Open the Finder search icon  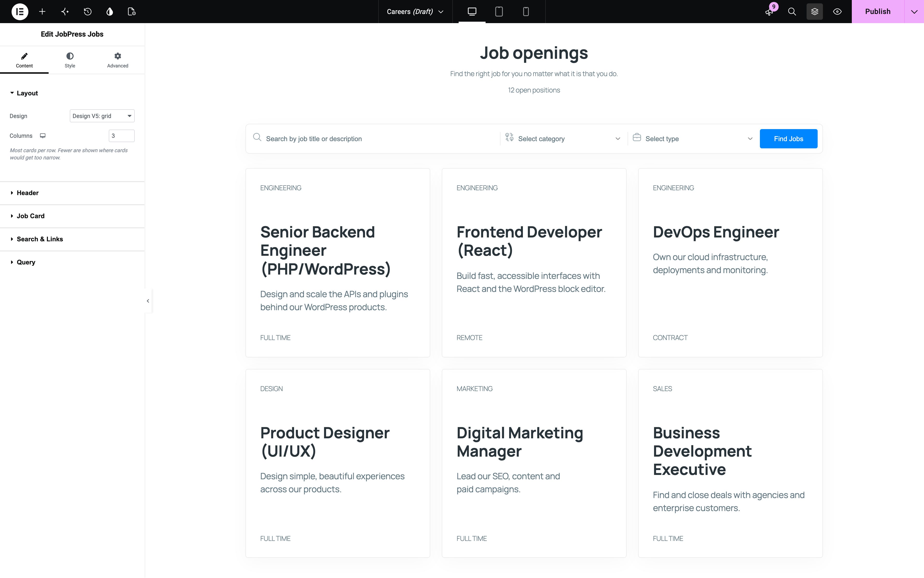tap(792, 12)
